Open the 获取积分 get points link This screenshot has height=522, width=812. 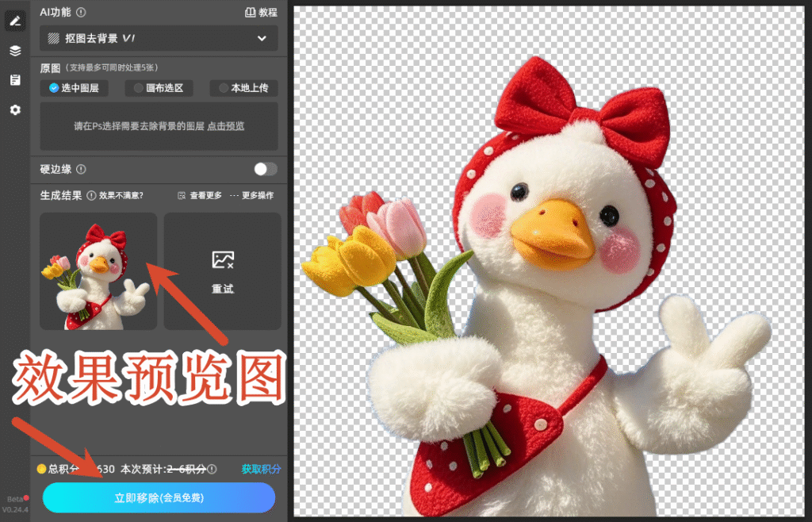[261, 469]
